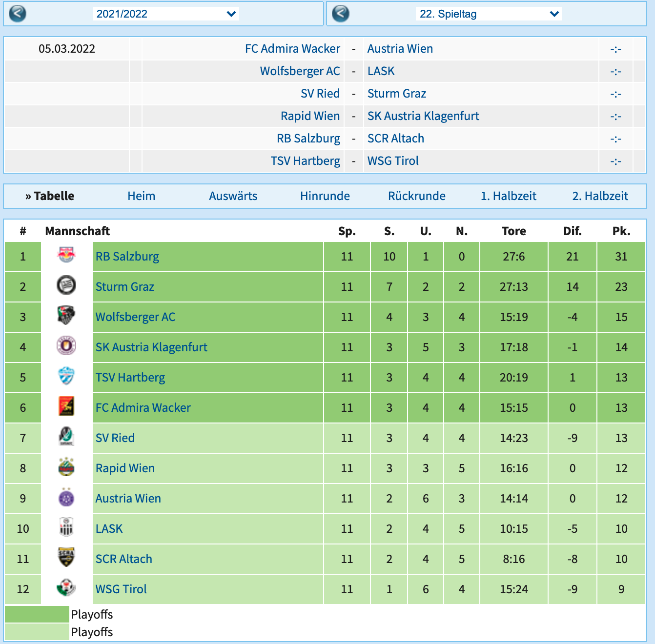Click the dark green Playoffs legend swatch
The height and width of the screenshot is (644, 655).
click(37, 614)
